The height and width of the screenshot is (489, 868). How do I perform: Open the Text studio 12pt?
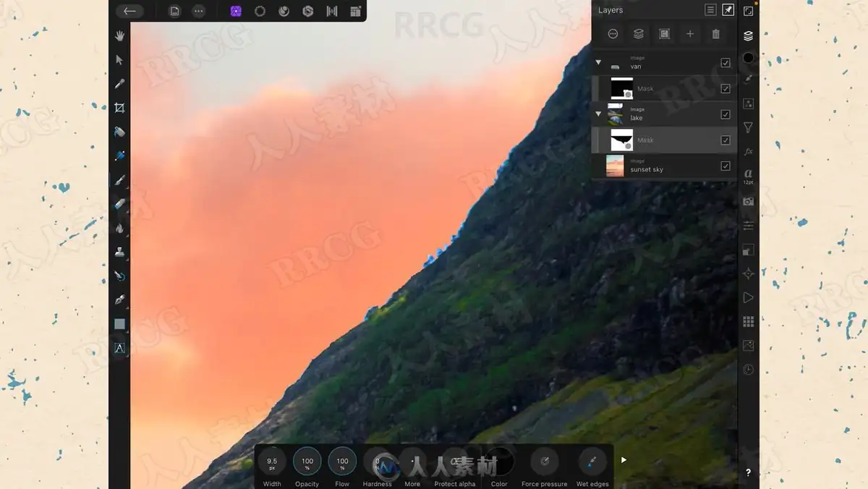pyautogui.click(x=749, y=176)
